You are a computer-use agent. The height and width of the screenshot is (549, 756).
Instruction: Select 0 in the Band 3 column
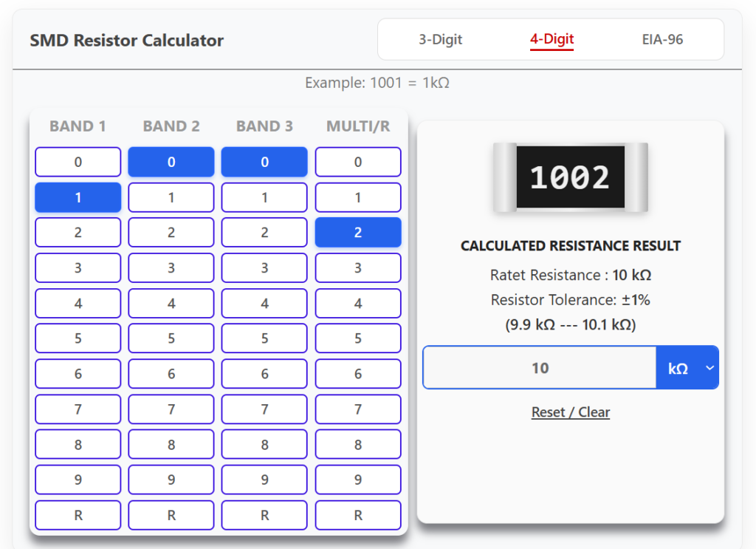coord(264,162)
